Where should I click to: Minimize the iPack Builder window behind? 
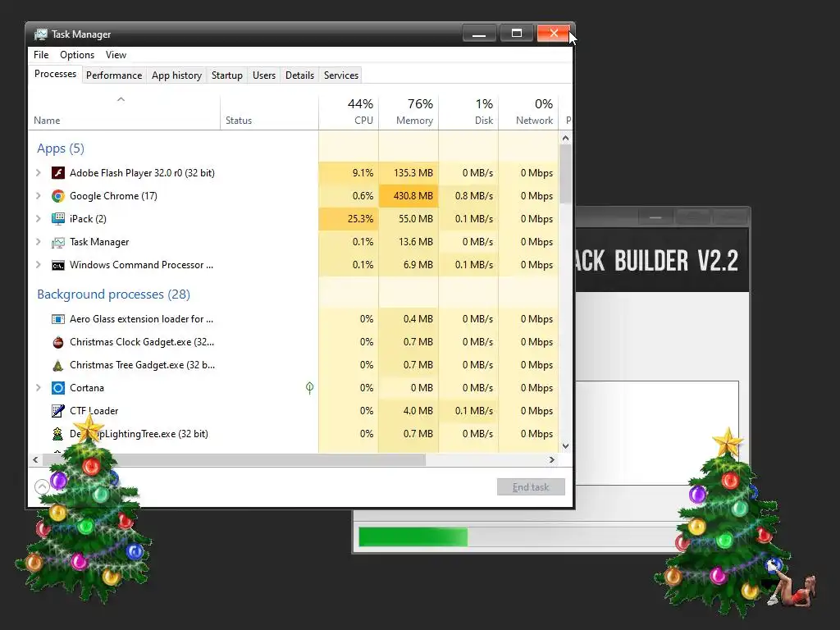655,217
